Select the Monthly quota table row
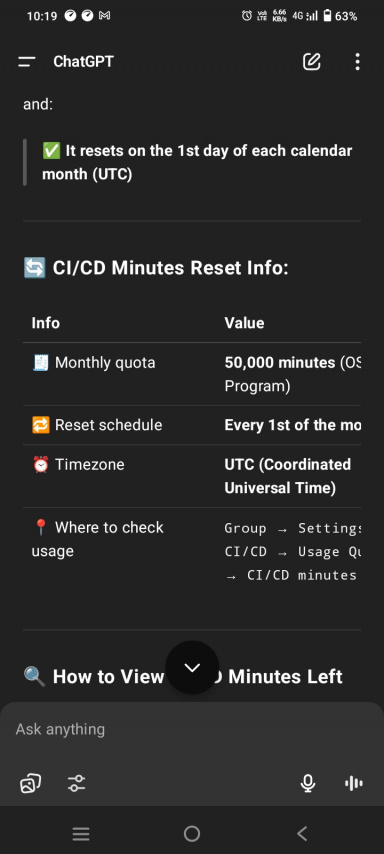 point(192,374)
